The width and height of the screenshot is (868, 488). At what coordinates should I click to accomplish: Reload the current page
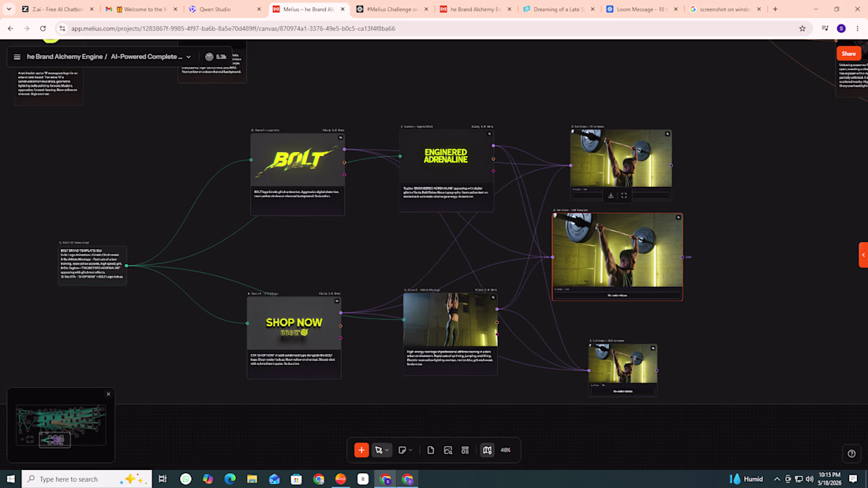tap(43, 28)
